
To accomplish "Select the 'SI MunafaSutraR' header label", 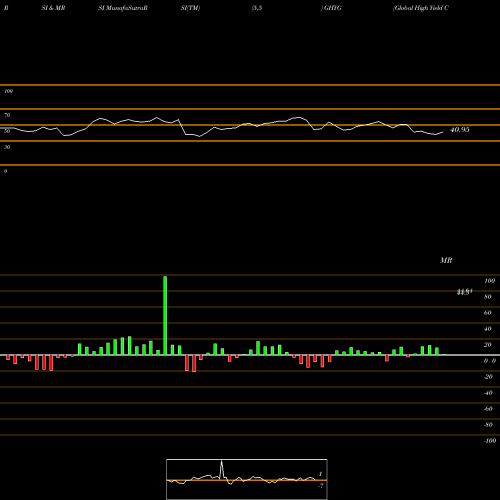I will click(123, 8).
